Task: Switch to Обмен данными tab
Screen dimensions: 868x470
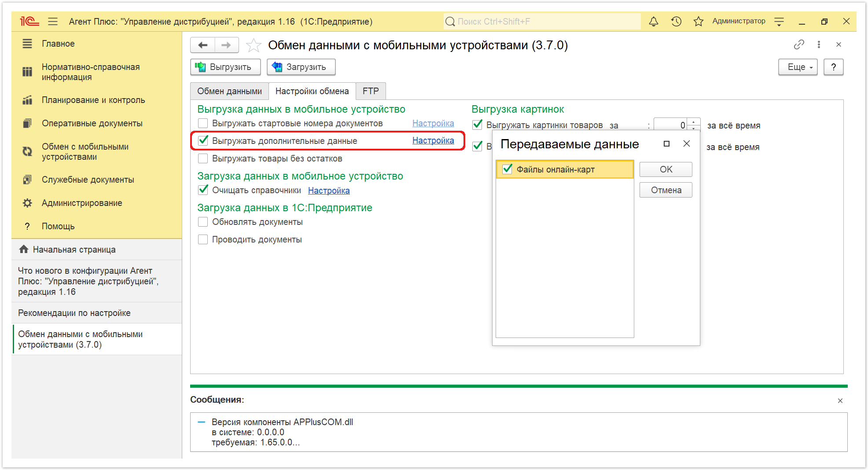Action: tap(229, 91)
